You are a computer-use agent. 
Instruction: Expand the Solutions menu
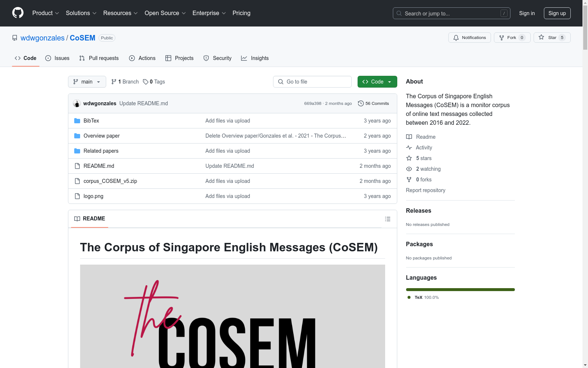click(81, 13)
